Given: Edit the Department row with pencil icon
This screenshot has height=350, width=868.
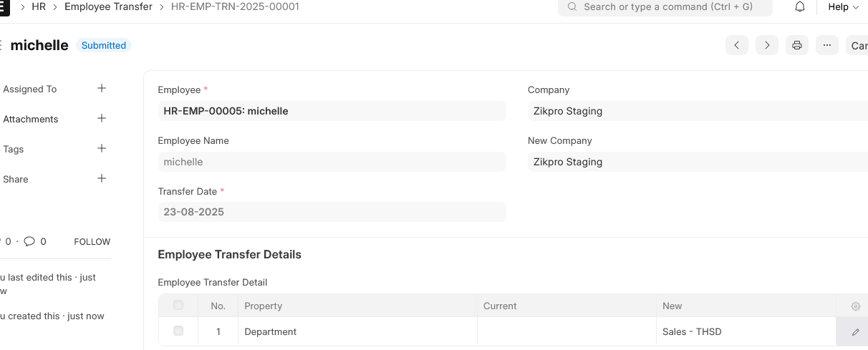Looking at the screenshot, I should point(855,332).
